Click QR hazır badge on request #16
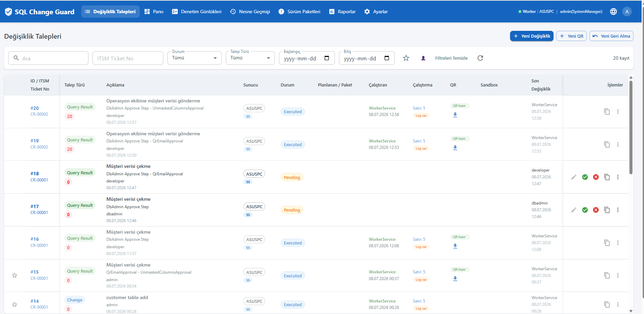The height and width of the screenshot is (314, 644). click(x=459, y=237)
